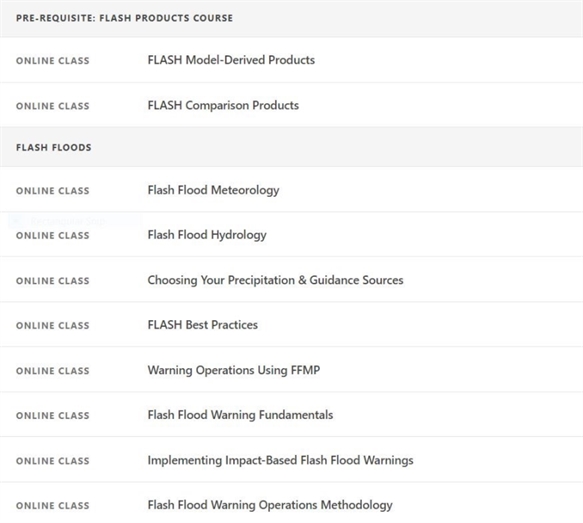
Task: Select the Flash Floods section header
Action: click(x=54, y=148)
